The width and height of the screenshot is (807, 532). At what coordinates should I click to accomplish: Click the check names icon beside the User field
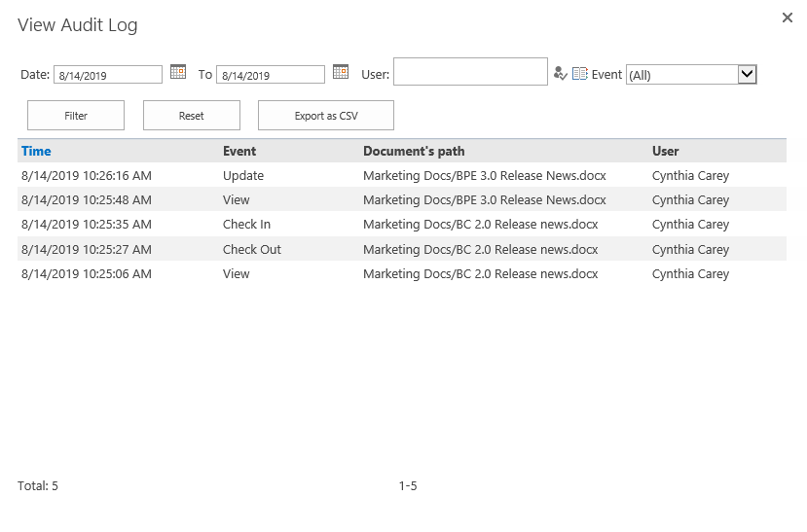click(x=560, y=74)
